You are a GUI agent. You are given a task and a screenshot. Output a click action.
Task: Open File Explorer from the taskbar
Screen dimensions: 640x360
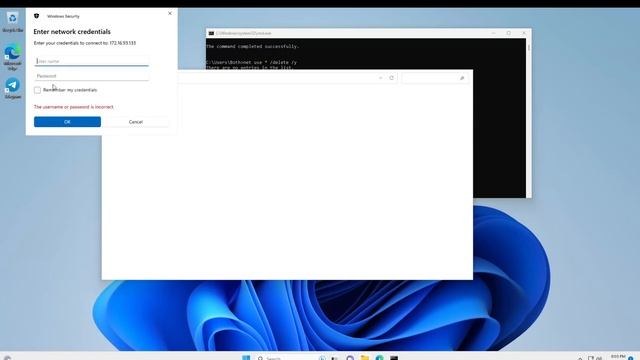365,358
